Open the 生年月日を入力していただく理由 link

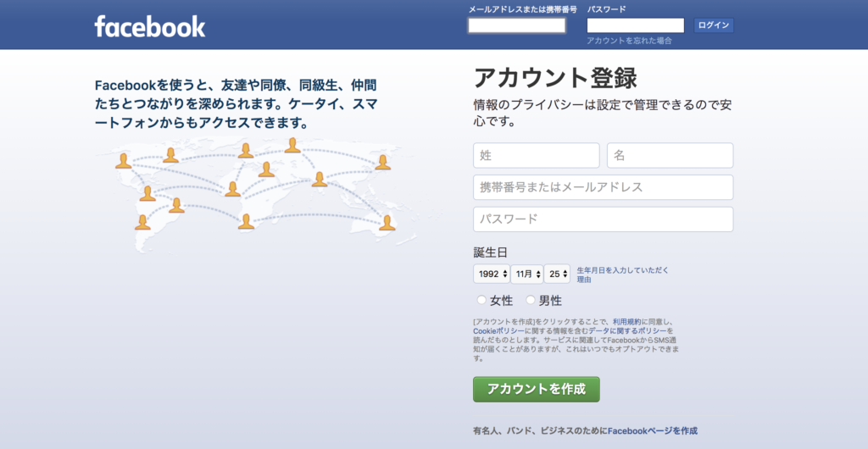[x=622, y=274]
